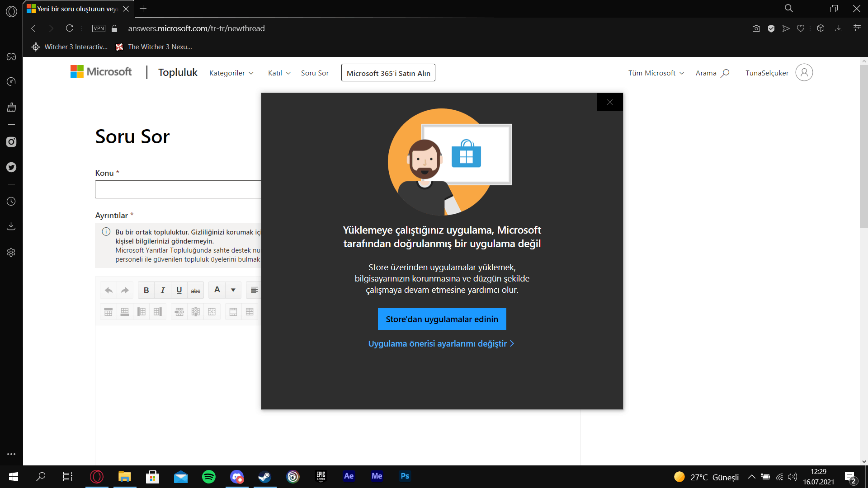Expand the Tüm Microsoft menu

pyautogui.click(x=656, y=73)
